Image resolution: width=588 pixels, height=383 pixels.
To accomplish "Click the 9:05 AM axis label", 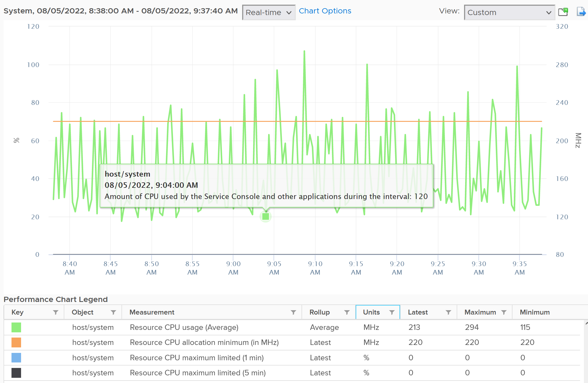I will click(x=274, y=268).
